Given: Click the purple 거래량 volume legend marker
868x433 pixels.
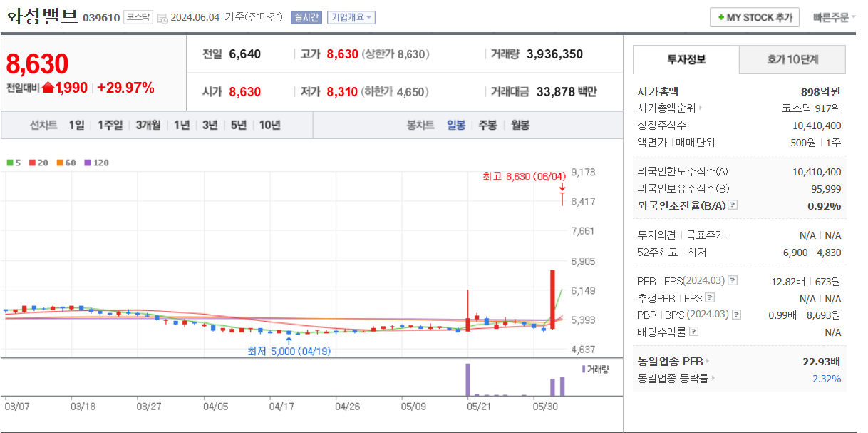Looking at the screenshot, I should (584, 370).
